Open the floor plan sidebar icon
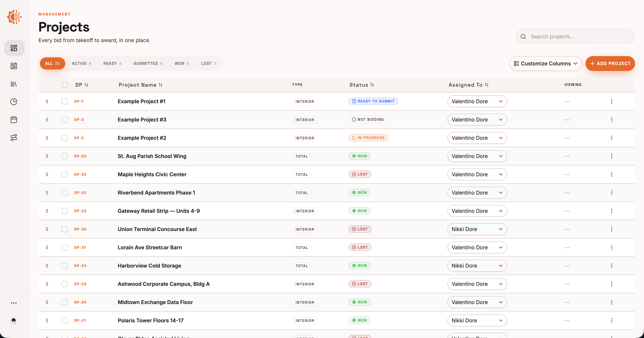 [x=14, y=66]
